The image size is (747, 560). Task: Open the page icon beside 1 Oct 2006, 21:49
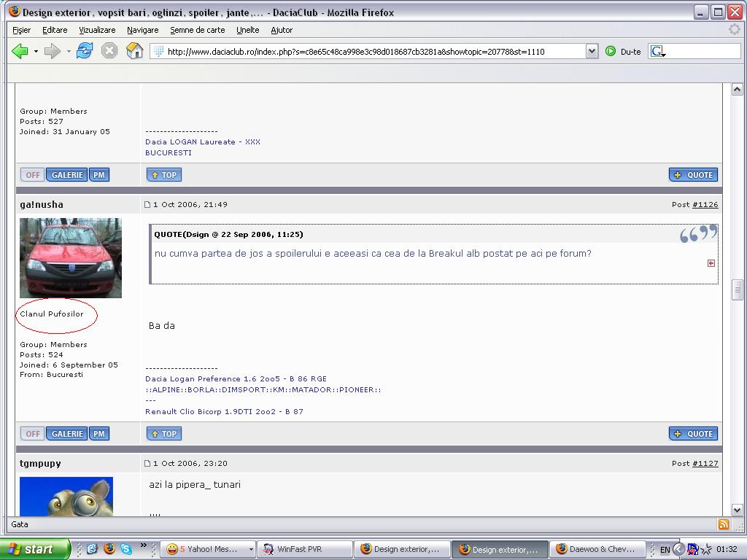click(147, 205)
